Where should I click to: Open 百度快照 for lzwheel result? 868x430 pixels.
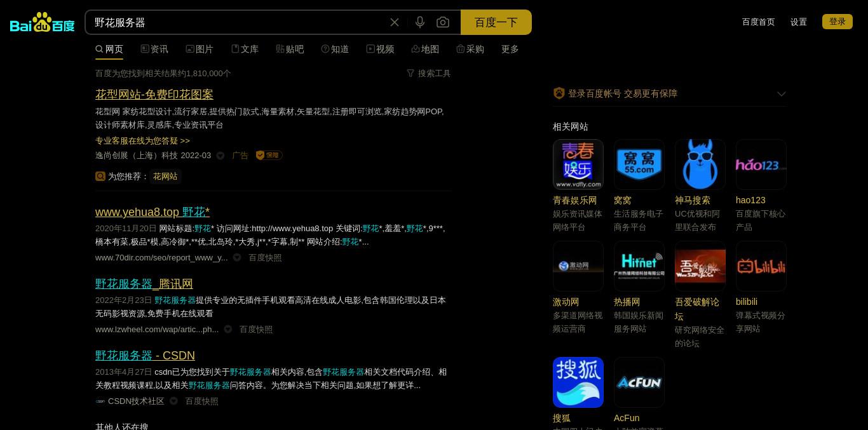[x=256, y=329]
